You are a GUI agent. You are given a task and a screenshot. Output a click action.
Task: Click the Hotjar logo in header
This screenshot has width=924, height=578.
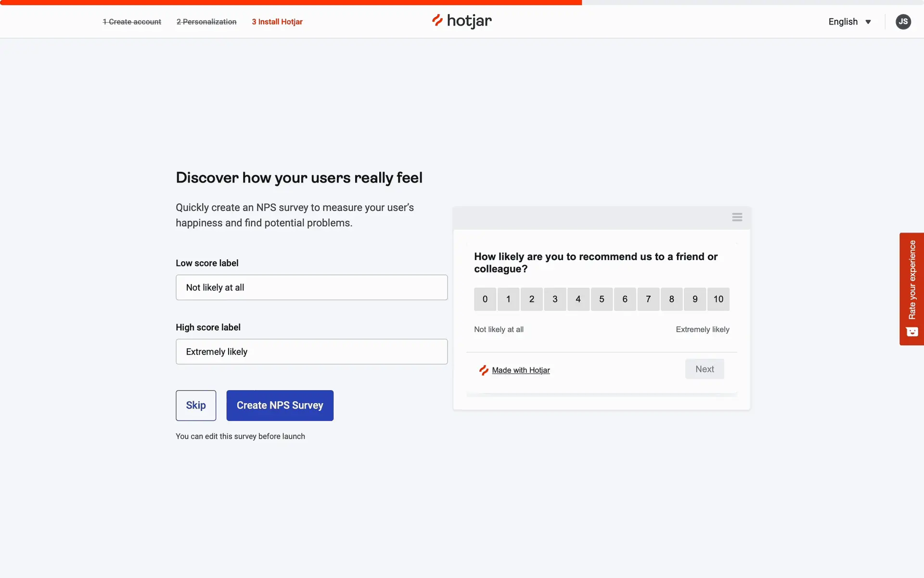462,21
